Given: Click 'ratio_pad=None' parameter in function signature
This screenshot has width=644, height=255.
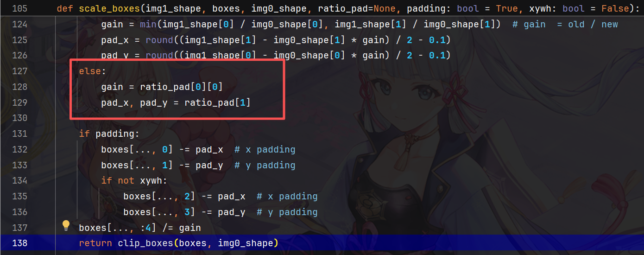Looking at the screenshot, I should click(x=356, y=8).
